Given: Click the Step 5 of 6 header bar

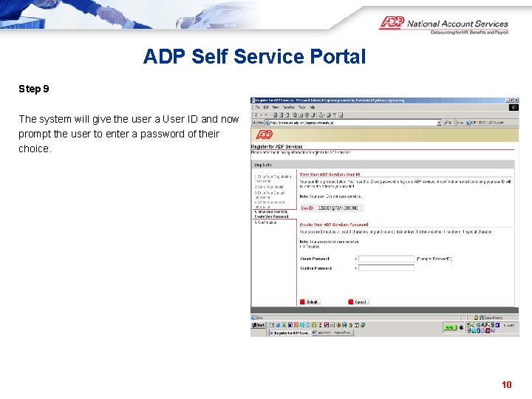Looking at the screenshot, I should click(383, 165).
